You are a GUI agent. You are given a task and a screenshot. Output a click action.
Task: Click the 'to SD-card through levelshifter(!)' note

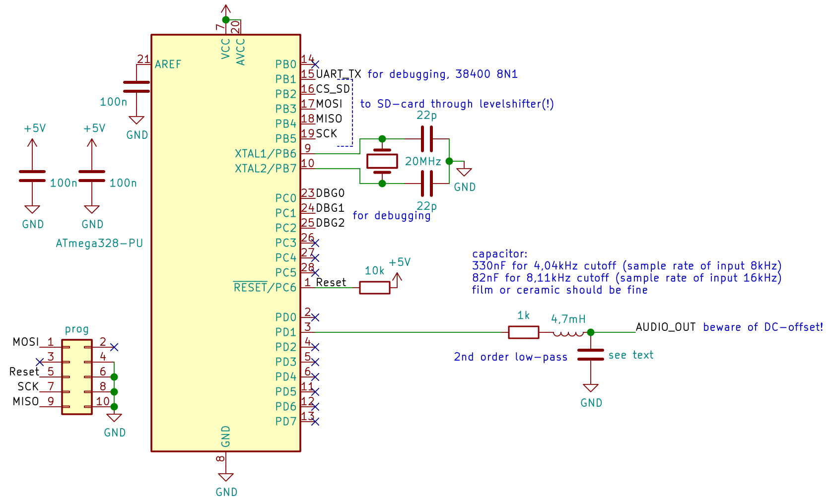pos(457,104)
